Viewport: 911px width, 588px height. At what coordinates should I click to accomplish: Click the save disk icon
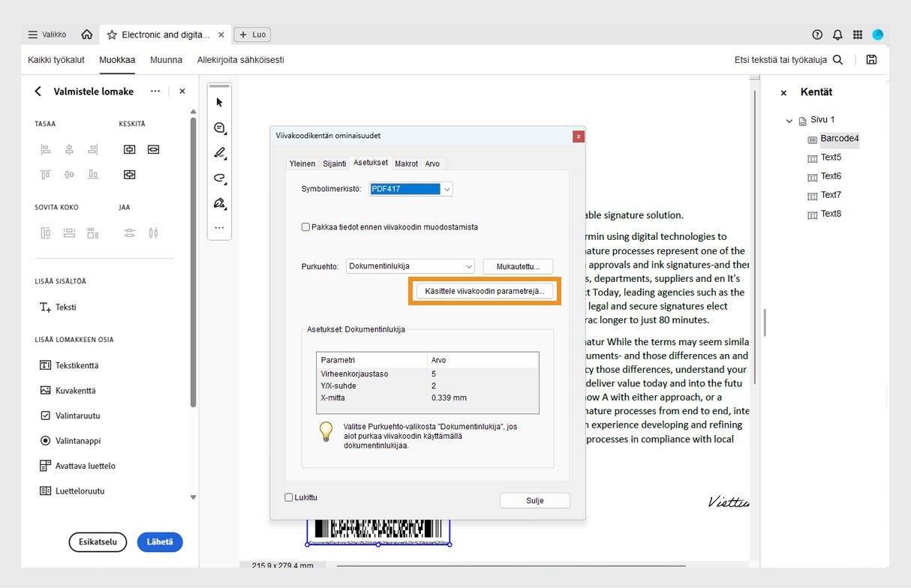[x=871, y=59]
